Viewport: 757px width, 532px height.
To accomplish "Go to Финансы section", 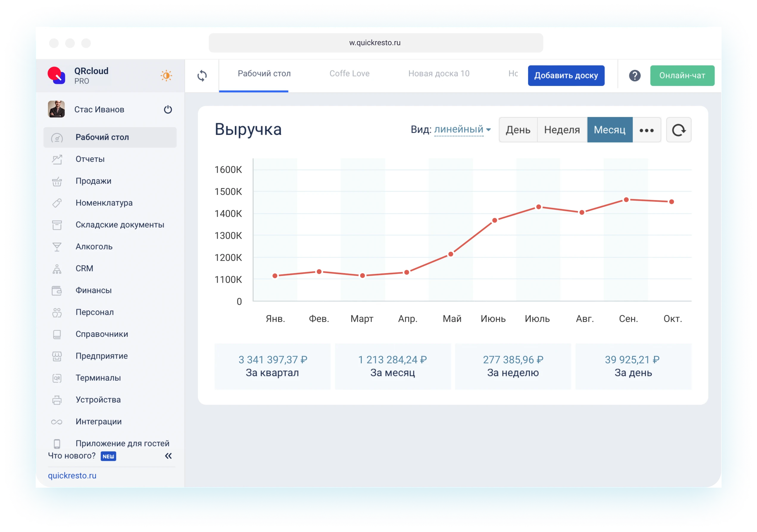I will (x=94, y=290).
